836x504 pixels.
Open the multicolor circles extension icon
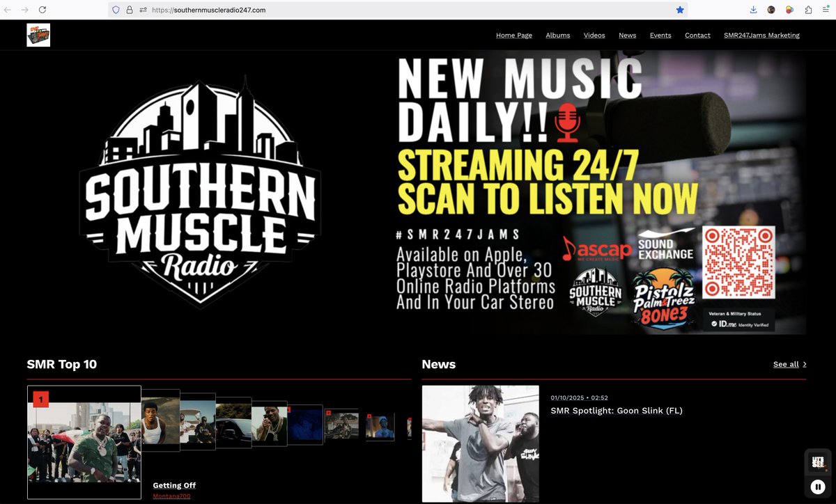[790, 10]
